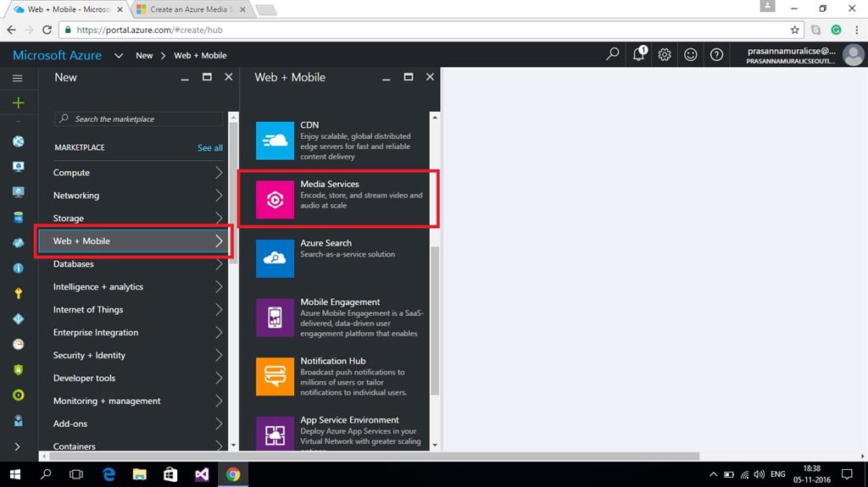
Task: Click the green plus New icon
Action: tap(19, 102)
